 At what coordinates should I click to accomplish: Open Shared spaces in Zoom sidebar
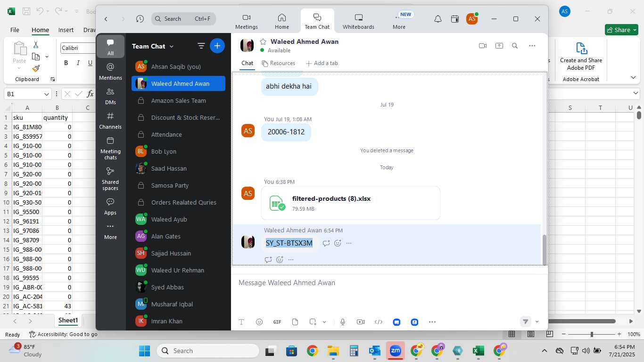pos(110,178)
